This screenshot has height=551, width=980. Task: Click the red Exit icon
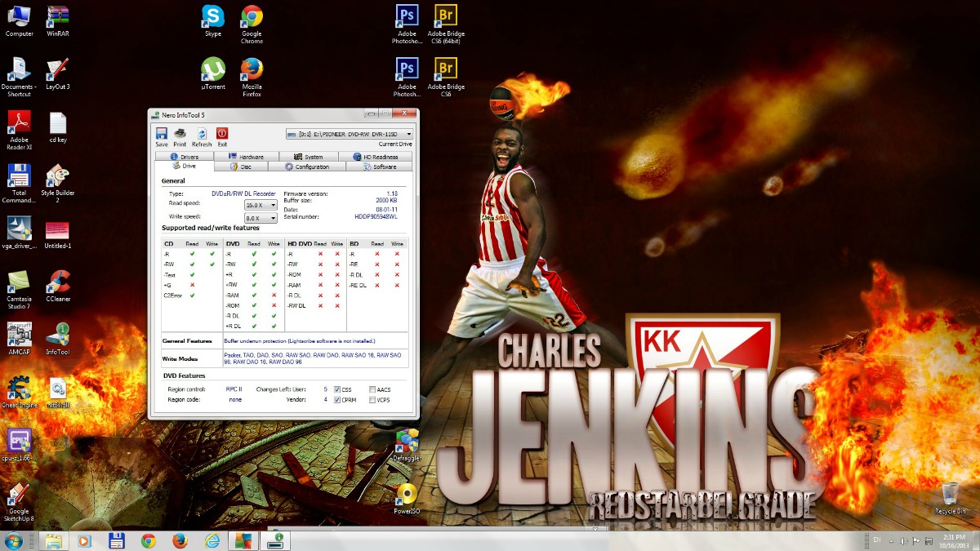pos(222,136)
